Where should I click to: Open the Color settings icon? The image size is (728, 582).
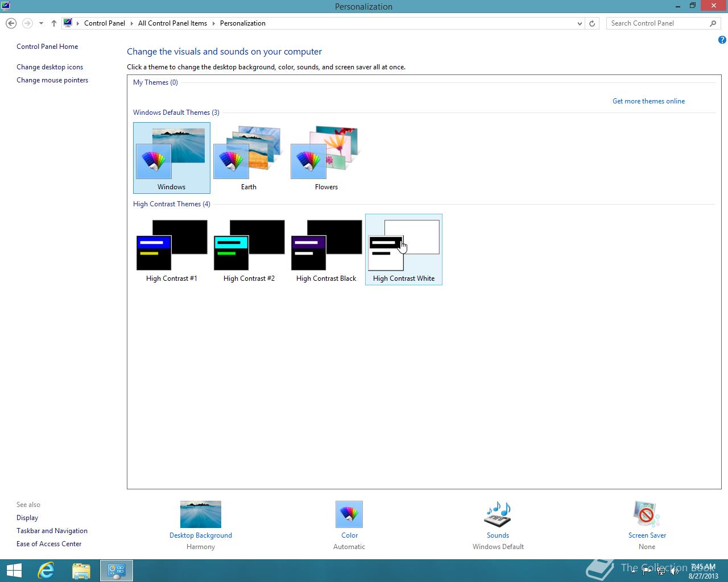[x=349, y=514]
